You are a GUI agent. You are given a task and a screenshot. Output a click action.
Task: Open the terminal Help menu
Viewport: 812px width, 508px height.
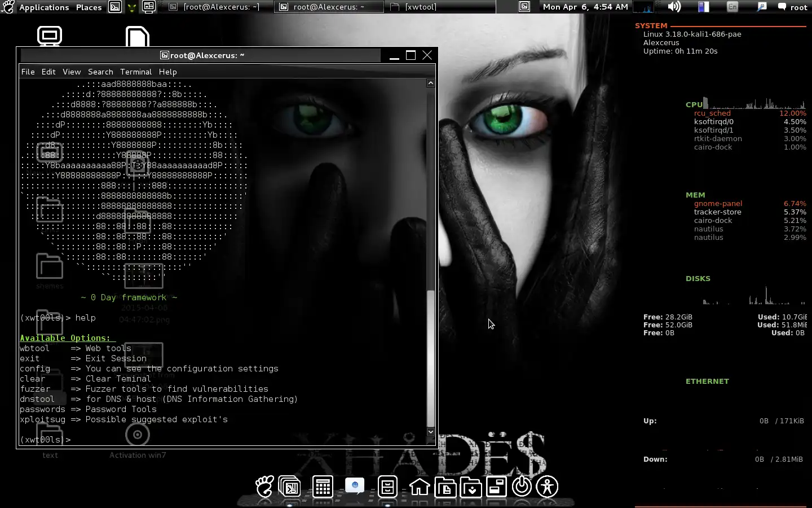pos(167,72)
